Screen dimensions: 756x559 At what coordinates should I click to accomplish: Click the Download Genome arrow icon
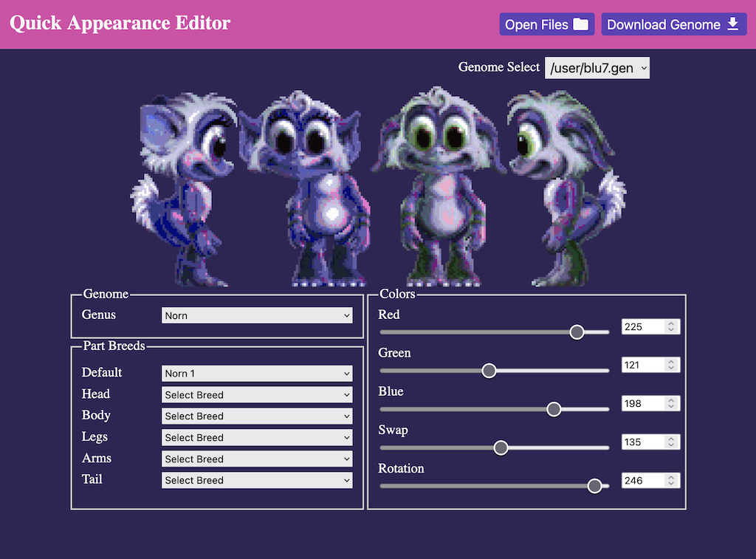(x=732, y=24)
